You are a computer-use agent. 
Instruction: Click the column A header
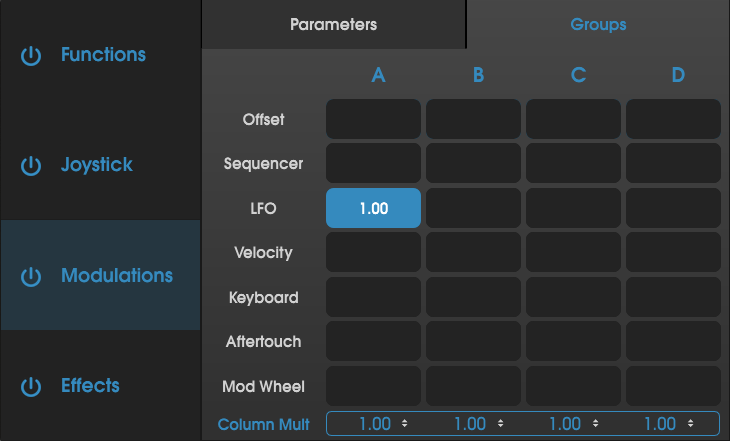pos(379,75)
